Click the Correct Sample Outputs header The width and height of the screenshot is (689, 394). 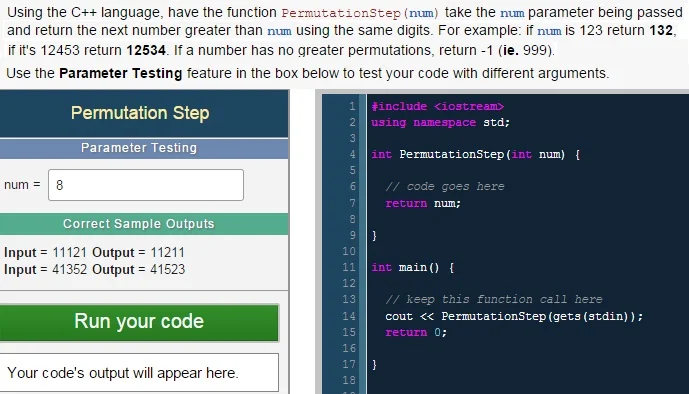(x=139, y=224)
